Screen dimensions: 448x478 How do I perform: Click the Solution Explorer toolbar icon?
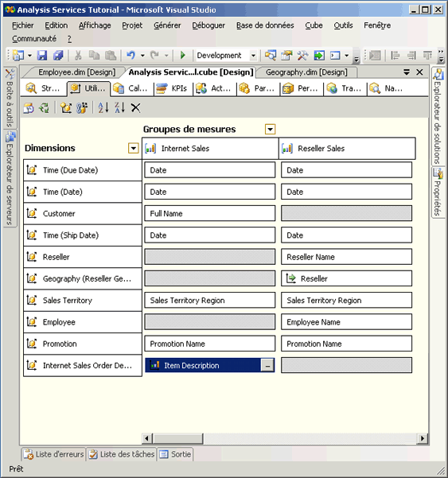point(271,56)
